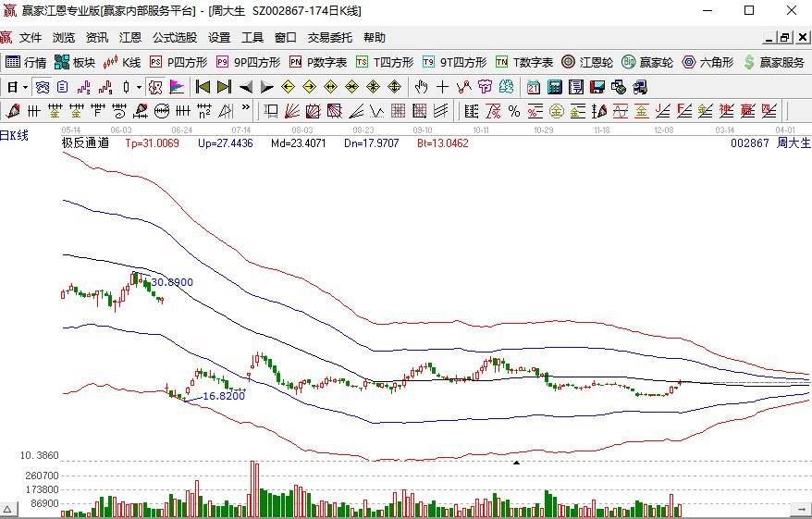Open the calculator icon
This screenshot has width=812, height=519.
tap(555, 88)
